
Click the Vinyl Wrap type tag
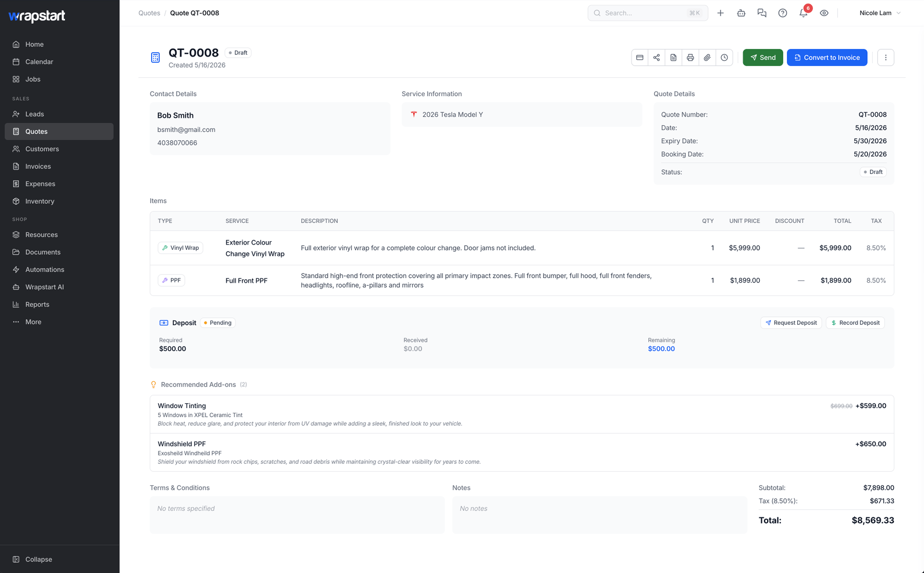(180, 248)
